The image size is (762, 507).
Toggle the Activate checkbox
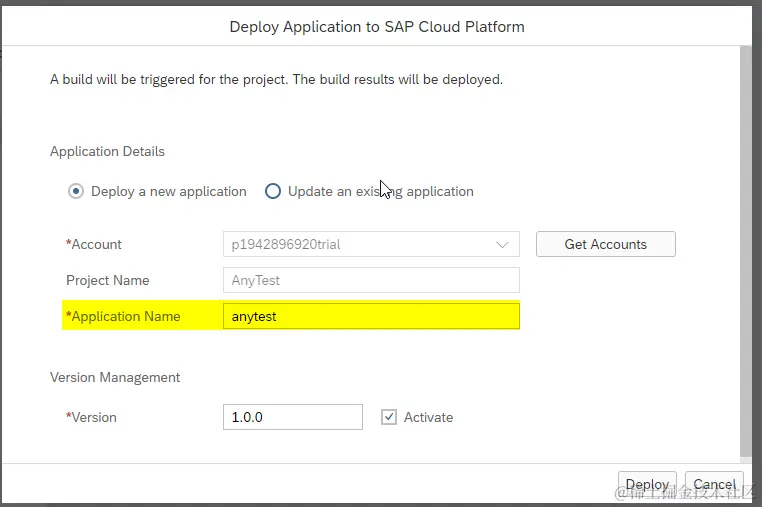(389, 417)
